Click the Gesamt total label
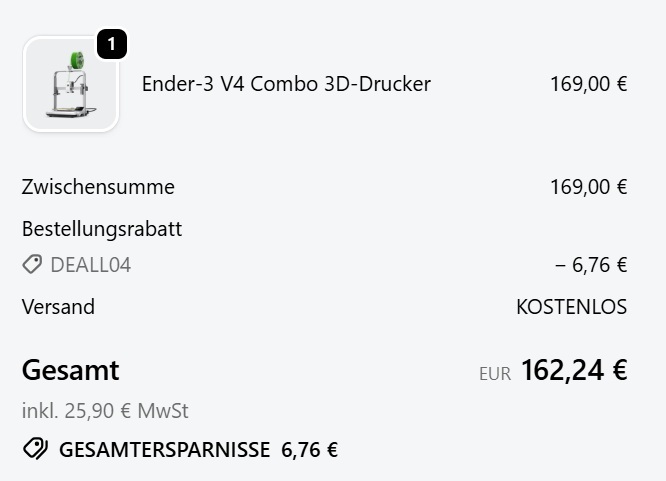Viewport: 666px width, 481px height. 70,370
